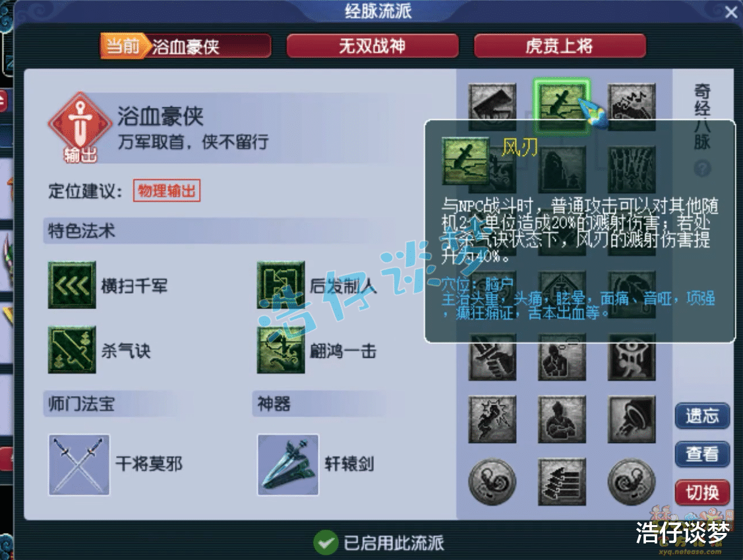This screenshot has height=560, width=743.
Task: Click the red 切换 button
Action: click(702, 493)
